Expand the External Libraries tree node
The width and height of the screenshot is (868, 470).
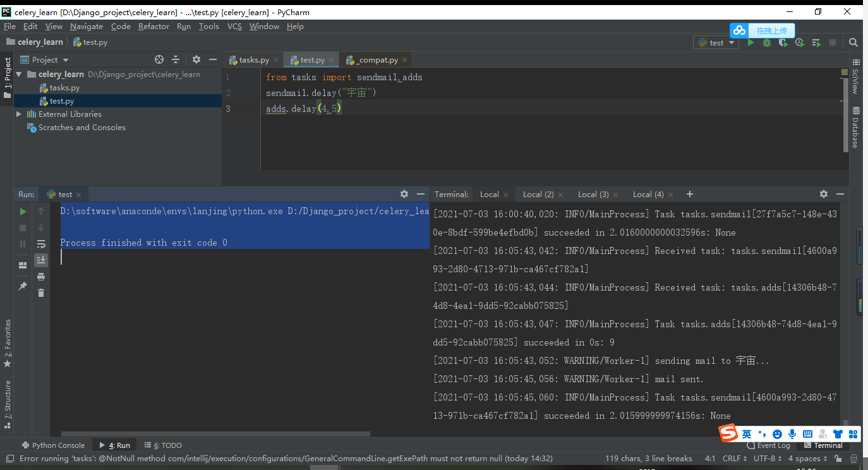coord(19,114)
